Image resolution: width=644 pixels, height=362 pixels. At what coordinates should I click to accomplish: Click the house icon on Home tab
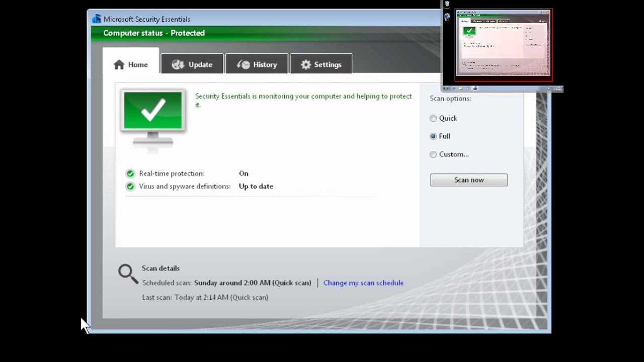tap(119, 65)
